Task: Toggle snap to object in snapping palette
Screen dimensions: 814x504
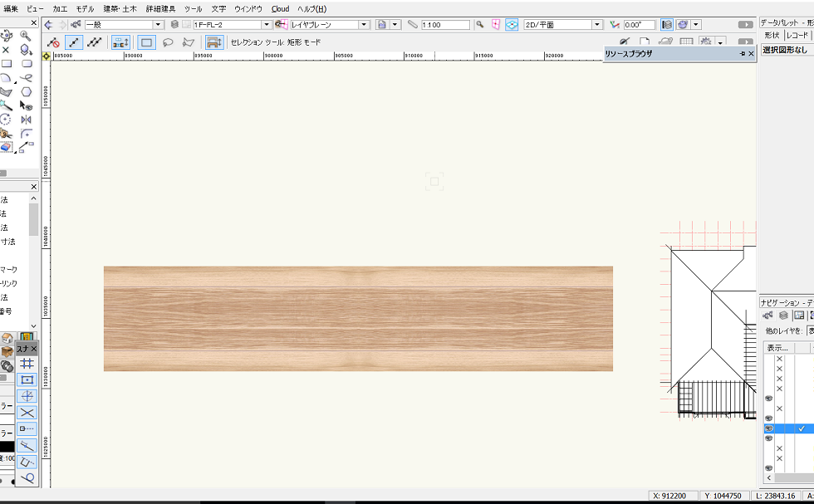Action: [x=27, y=380]
